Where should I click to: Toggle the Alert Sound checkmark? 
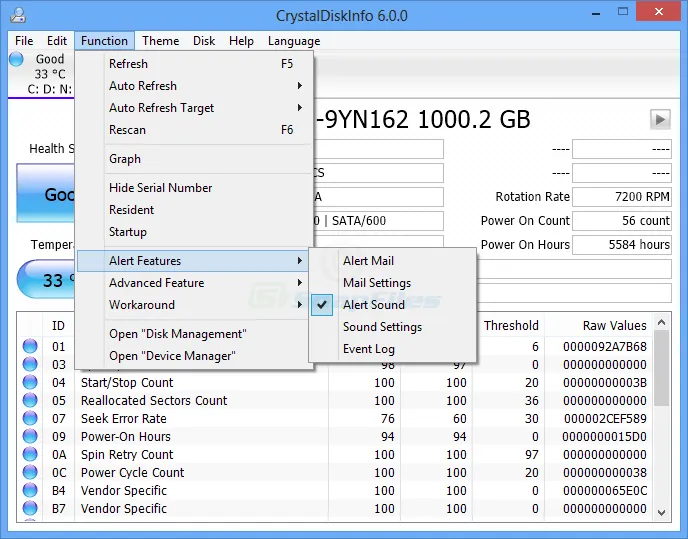click(x=322, y=305)
